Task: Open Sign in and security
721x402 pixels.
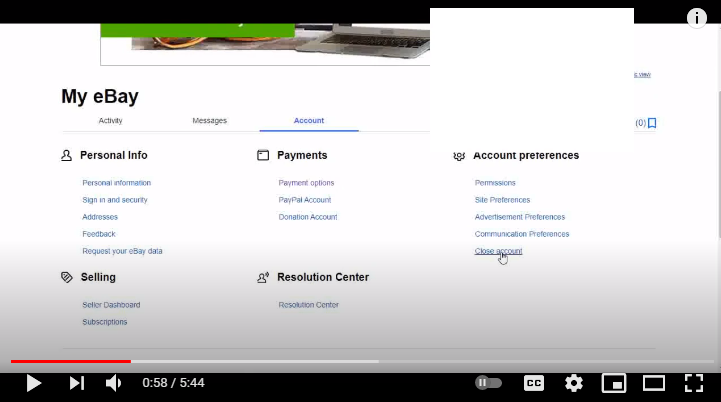Action: (115, 200)
